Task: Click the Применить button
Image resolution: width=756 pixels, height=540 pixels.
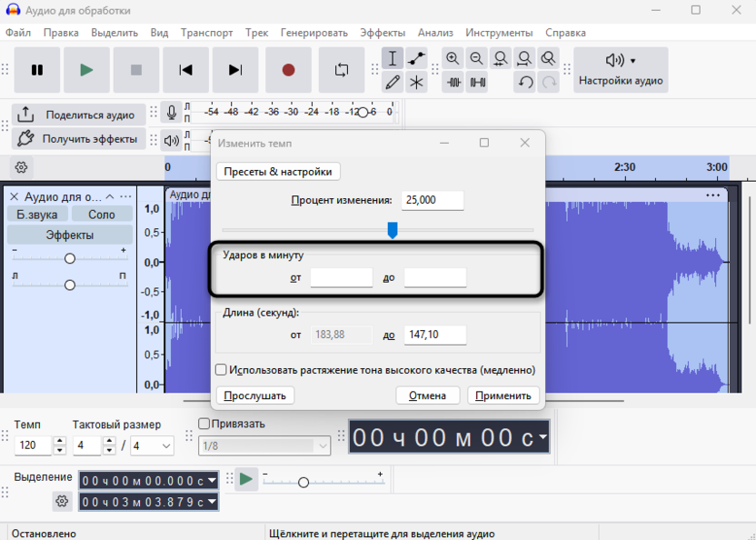Action: 502,395
